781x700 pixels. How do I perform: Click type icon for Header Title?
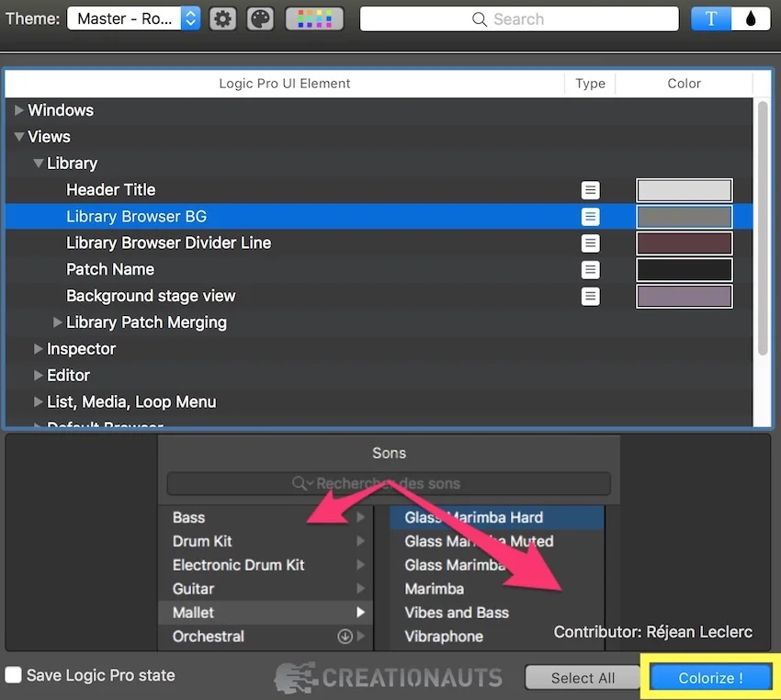(590, 189)
